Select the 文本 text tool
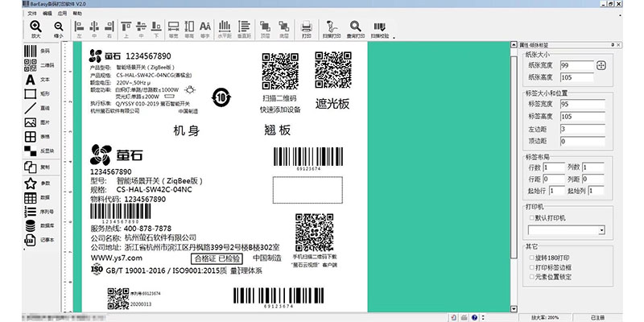Screen dimensions: 644x322 point(37,80)
